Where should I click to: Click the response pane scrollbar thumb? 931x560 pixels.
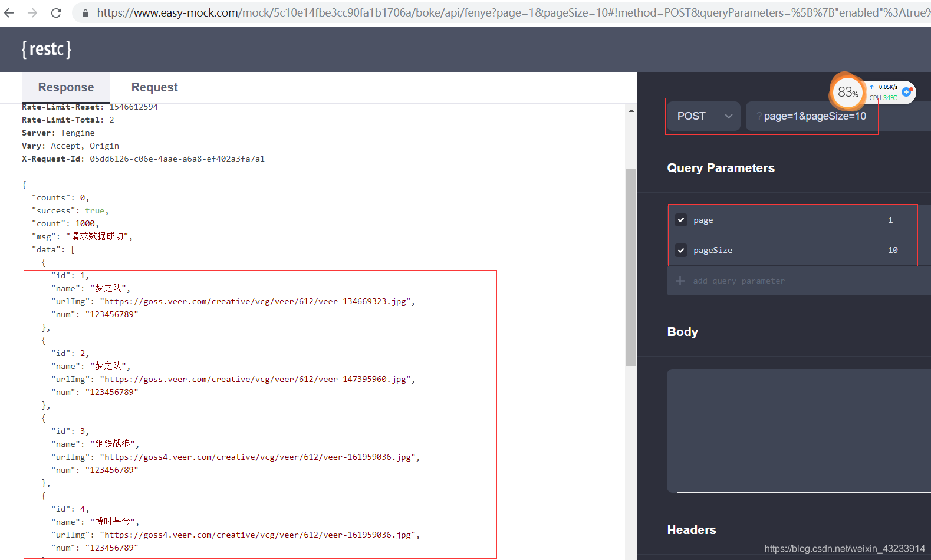coord(631,268)
